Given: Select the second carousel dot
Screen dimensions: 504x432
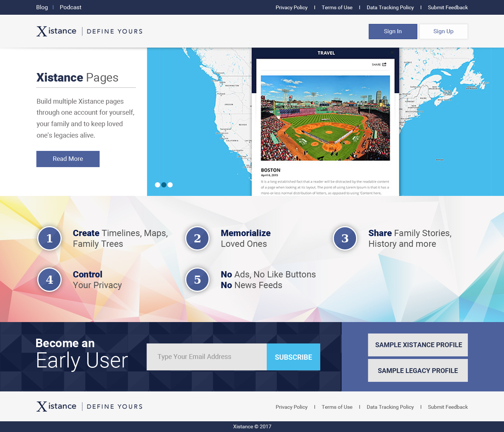Looking at the screenshot, I should pyautogui.click(x=164, y=185).
